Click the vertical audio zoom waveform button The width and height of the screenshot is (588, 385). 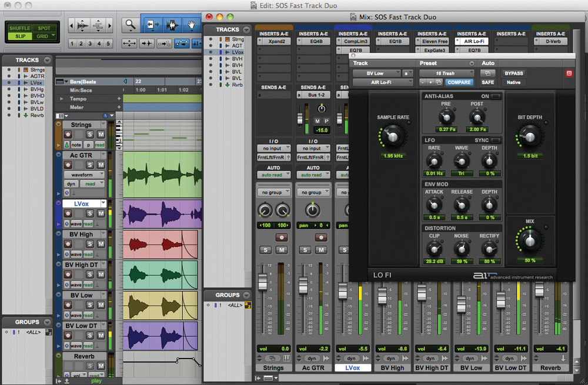click(83, 26)
